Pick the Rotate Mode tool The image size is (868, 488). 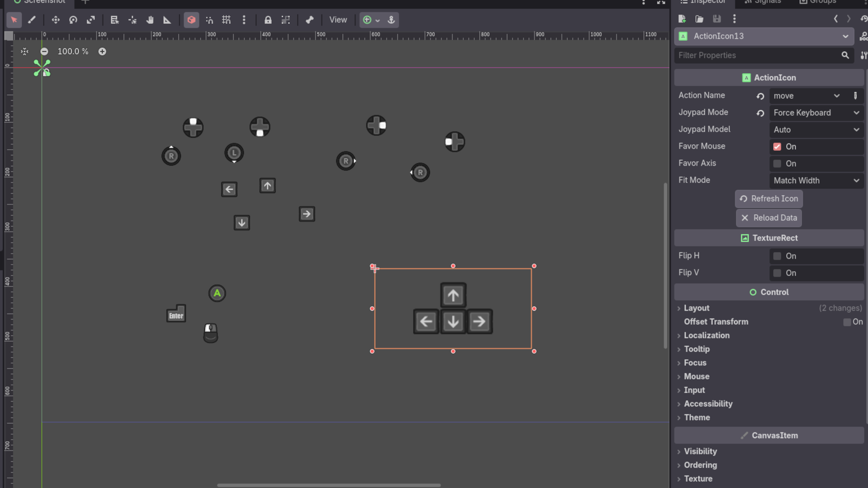click(73, 20)
